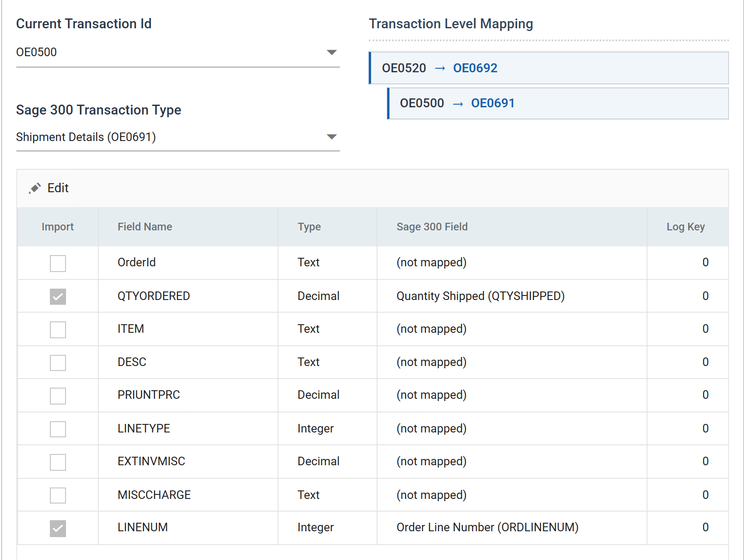This screenshot has width=744, height=560.
Task: Click the OE0500 transaction id field
Action: [x=178, y=53]
